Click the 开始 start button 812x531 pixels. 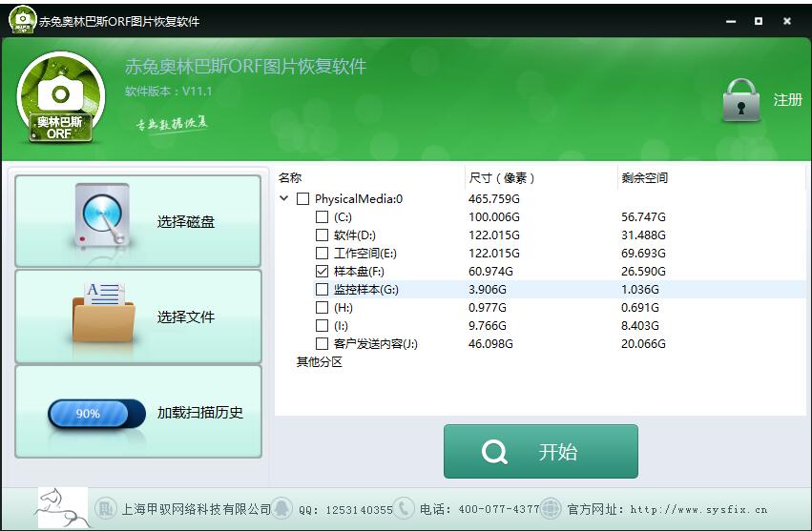(x=541, y=451)
